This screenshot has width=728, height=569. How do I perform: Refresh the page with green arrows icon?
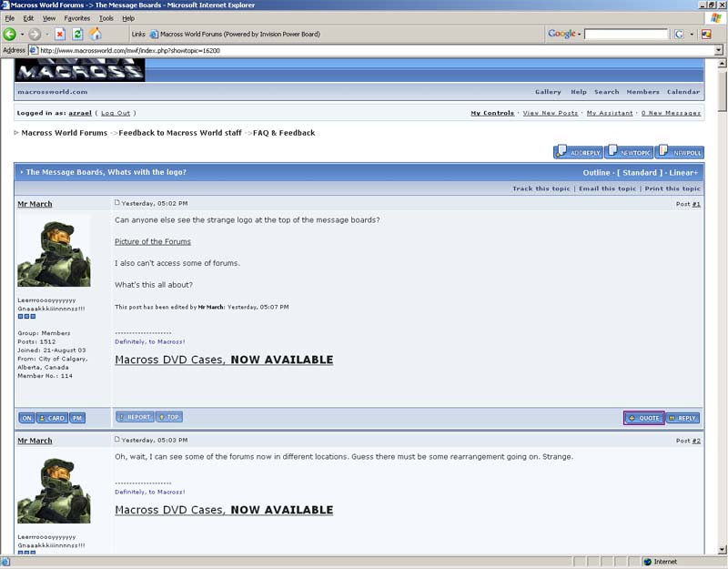point(77,34)
